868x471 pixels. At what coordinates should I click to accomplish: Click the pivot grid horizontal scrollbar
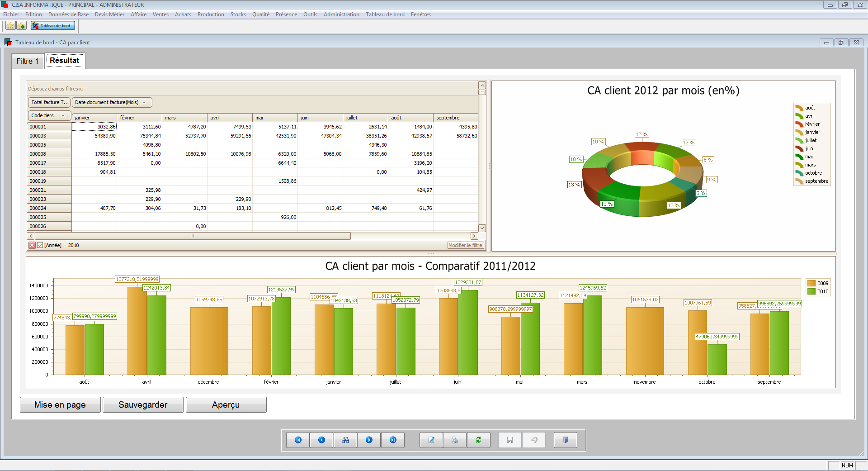pyautogui.click(x=193, y=236)
